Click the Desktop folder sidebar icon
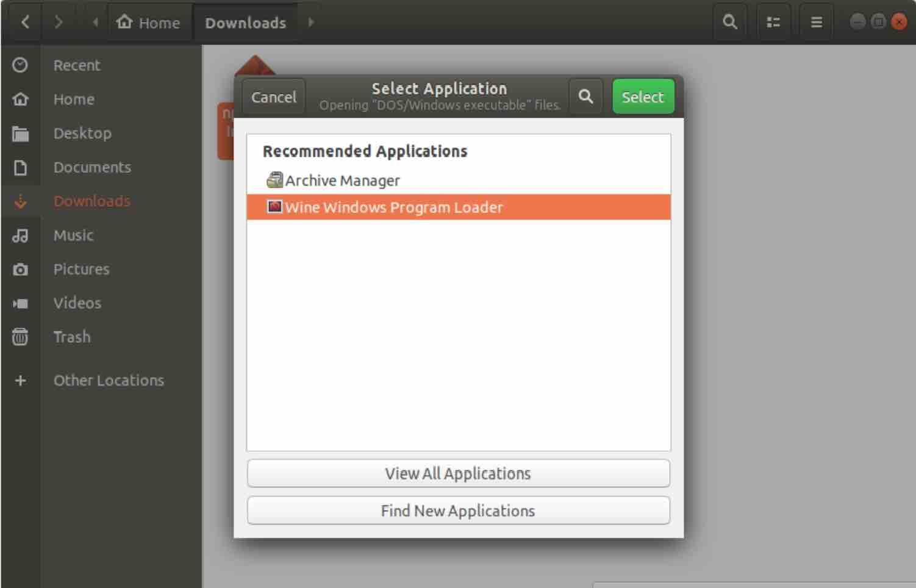Screen dimensions: 916x588 [x=20, y=134]
